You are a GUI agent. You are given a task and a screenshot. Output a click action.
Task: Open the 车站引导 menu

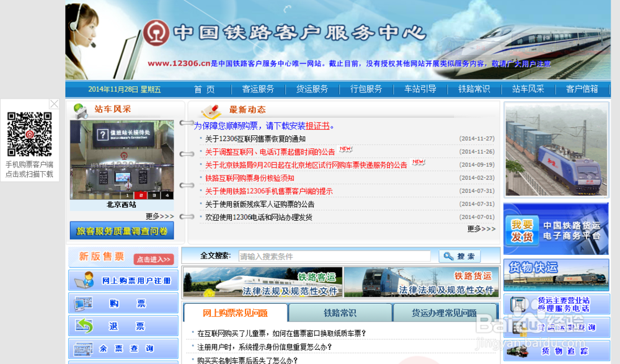pos(420,89)
